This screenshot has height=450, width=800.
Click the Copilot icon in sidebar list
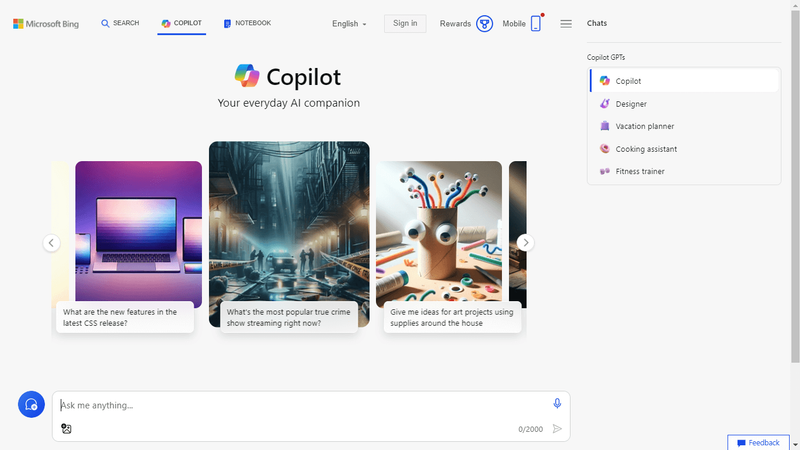coord(605,81)
